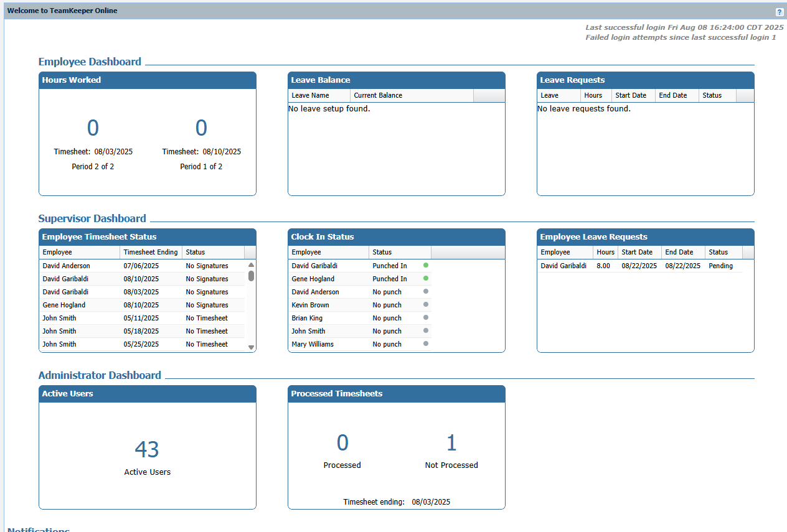Screen dimensions: 787x532
Task: Click 'Period 1 of 2' under Hours Worked
Action: [201, 167]
